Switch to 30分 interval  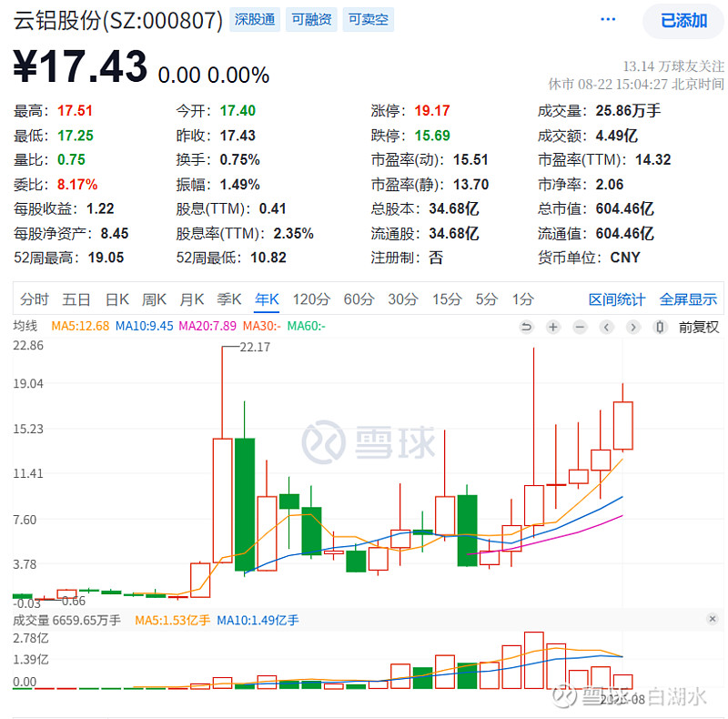(403, 299)
